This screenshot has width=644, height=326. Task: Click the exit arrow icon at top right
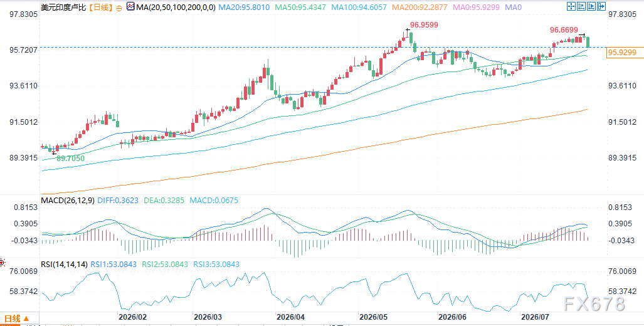pyautogui.click(x=602, y=6)
